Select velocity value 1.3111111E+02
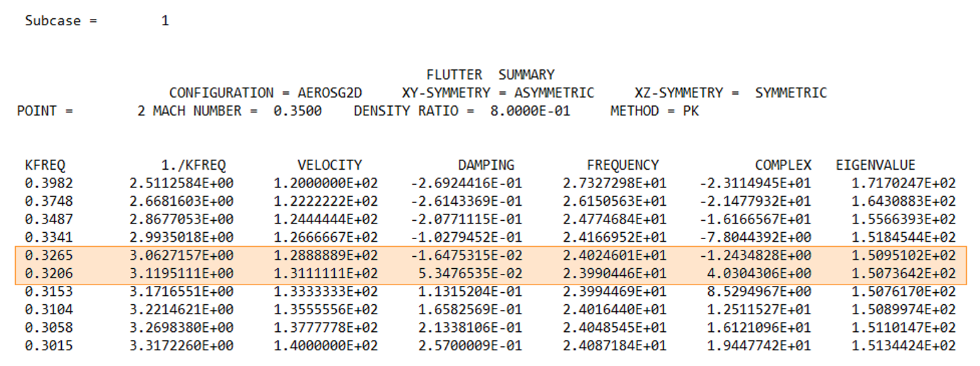Image resolution: width=980 pixels, height=366 pixels. coord(325,274)
